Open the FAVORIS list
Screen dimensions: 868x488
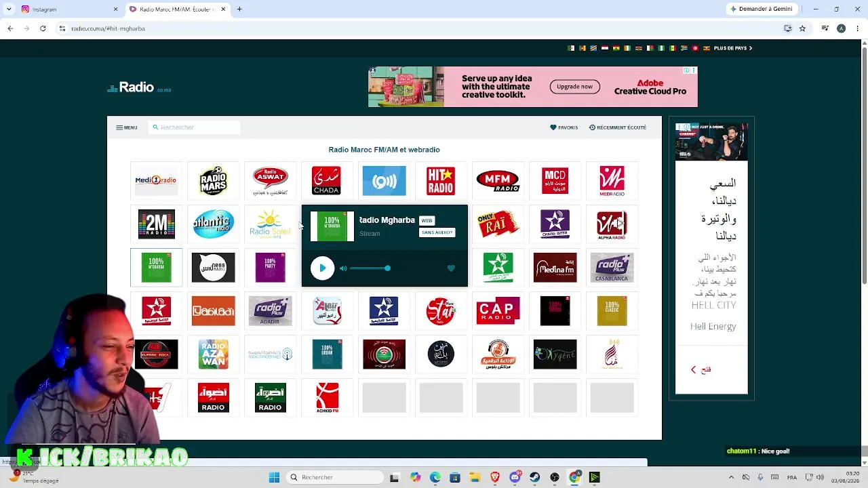point(564,127)
